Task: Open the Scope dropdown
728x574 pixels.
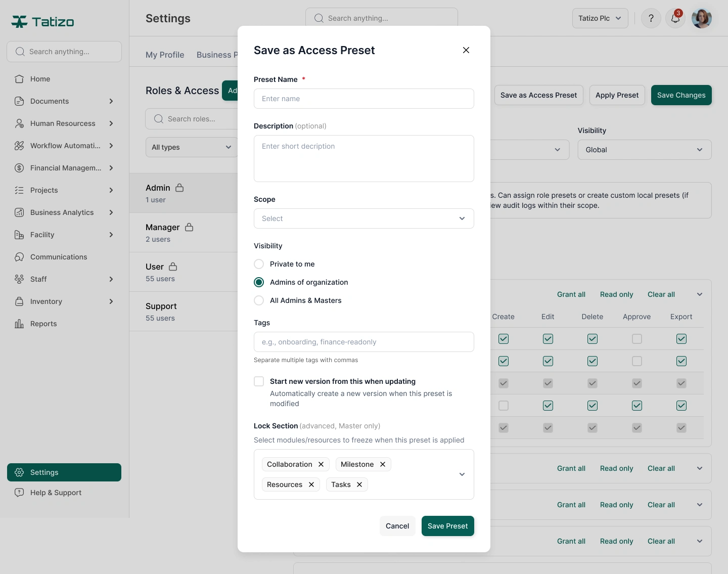Action: click(x=364, y=218)
